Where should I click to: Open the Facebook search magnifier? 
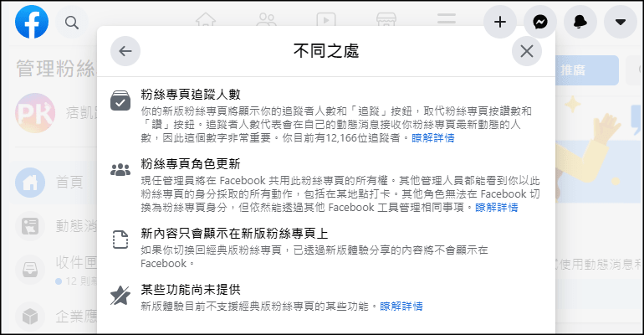72,23
